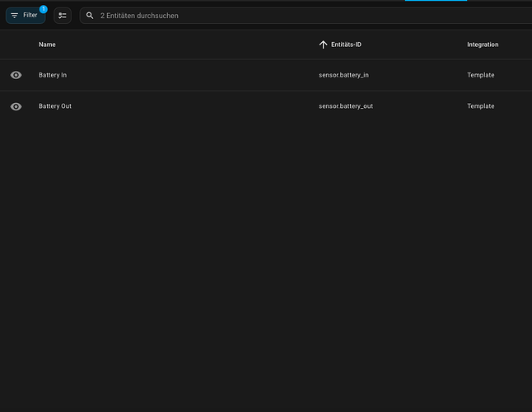Click Template integration in Battery Out row
The height and width of the screenshot is (412, 532).
(481, 106)
